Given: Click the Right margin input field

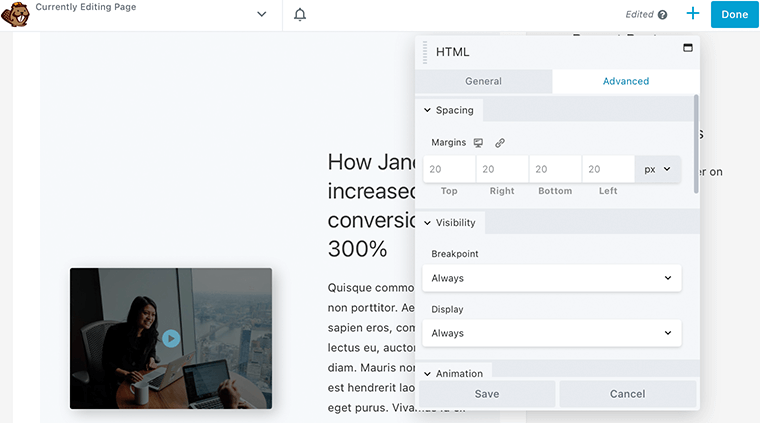Looking at the screenshot, I should coord(502,169).
